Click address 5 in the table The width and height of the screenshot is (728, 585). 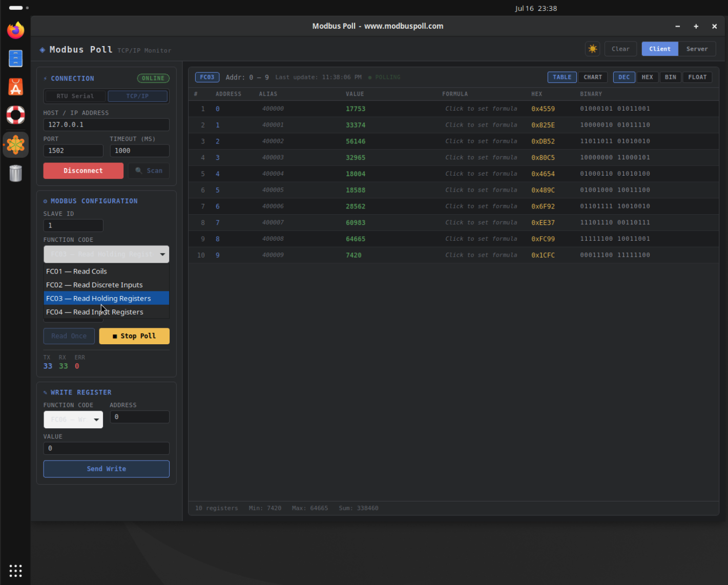[x=217, y=190]
